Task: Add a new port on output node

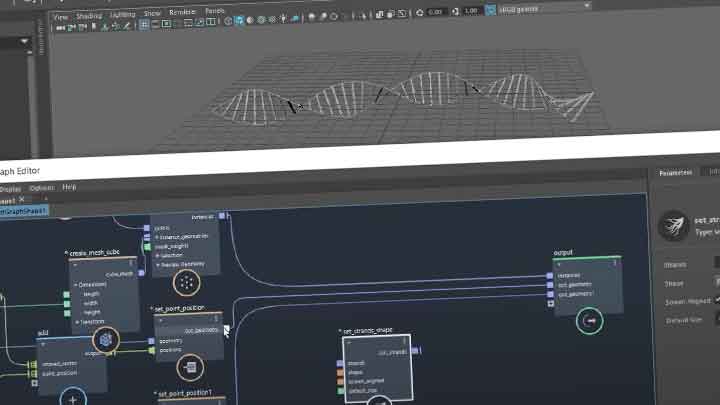Action: (551, 304)
